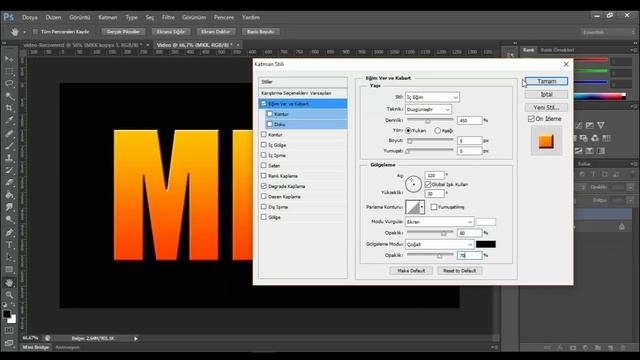Uncheck the Degrade Kaplama checkbox

coord(264,186)
